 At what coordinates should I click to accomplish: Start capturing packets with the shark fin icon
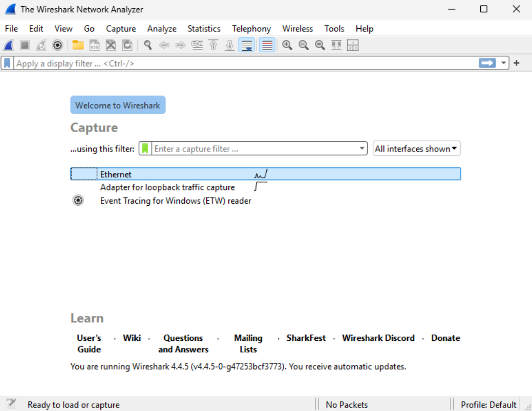tap(9, 45)
